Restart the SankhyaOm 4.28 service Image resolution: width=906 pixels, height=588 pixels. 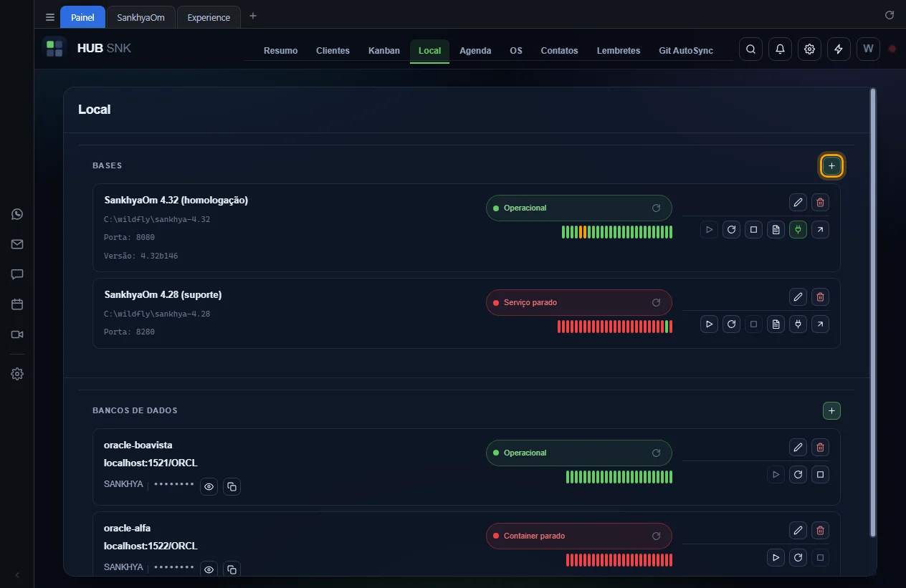[x=731, y=324]
